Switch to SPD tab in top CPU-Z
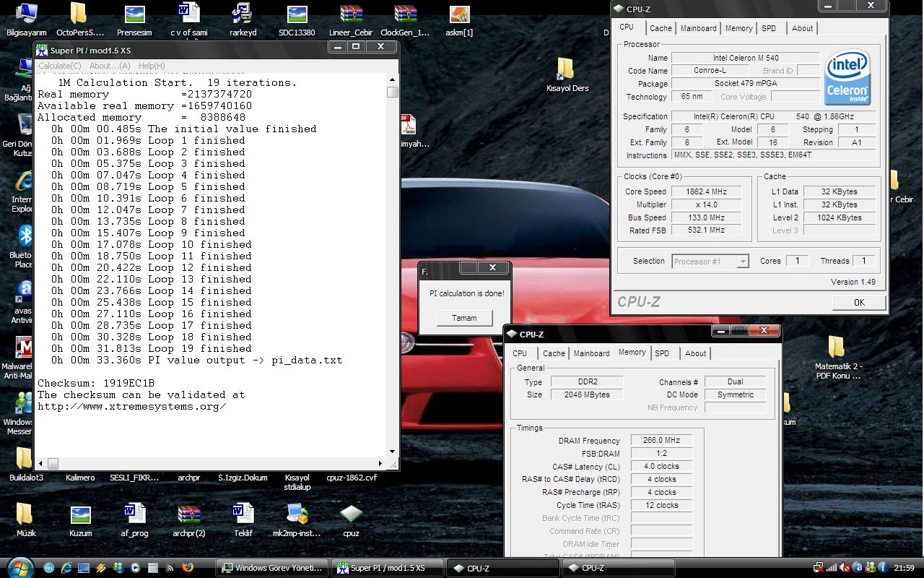Viewport: 924px width, 578px height. click(770, 28)
